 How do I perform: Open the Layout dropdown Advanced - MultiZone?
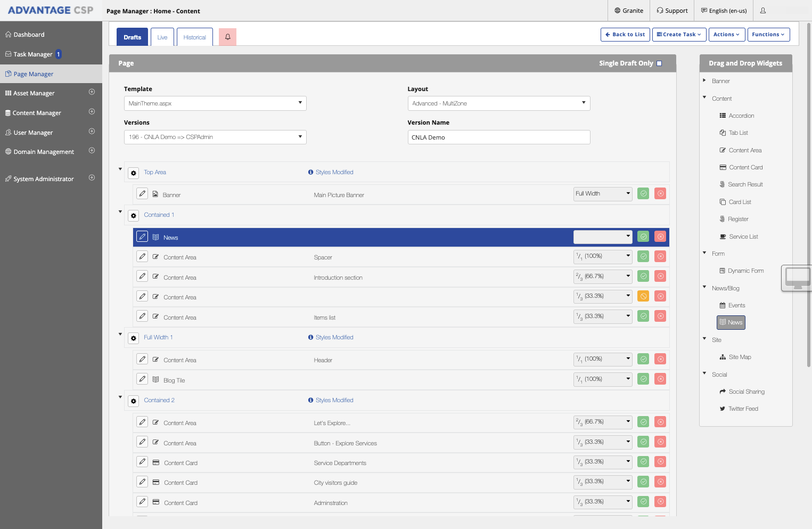tap(499, 103)
